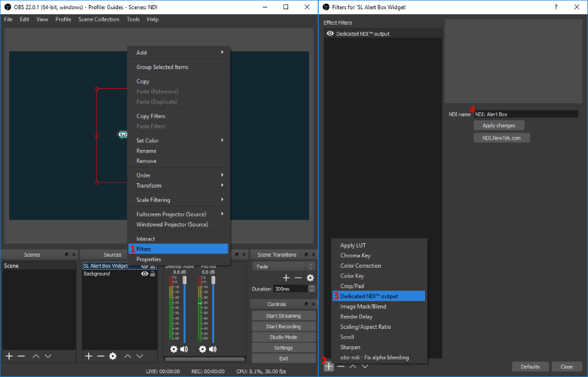This screenshot has width=588, height=377.
Task: Move the source up in Sources panel
Action: click(128, 356)
